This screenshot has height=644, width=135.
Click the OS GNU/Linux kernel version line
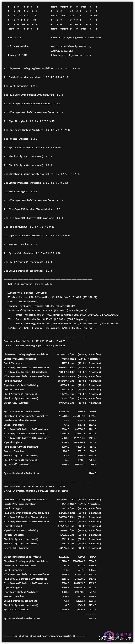(52, 297)
